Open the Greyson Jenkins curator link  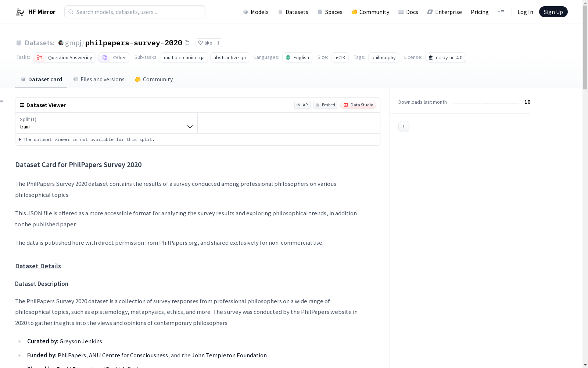click(x=81, y=341)
